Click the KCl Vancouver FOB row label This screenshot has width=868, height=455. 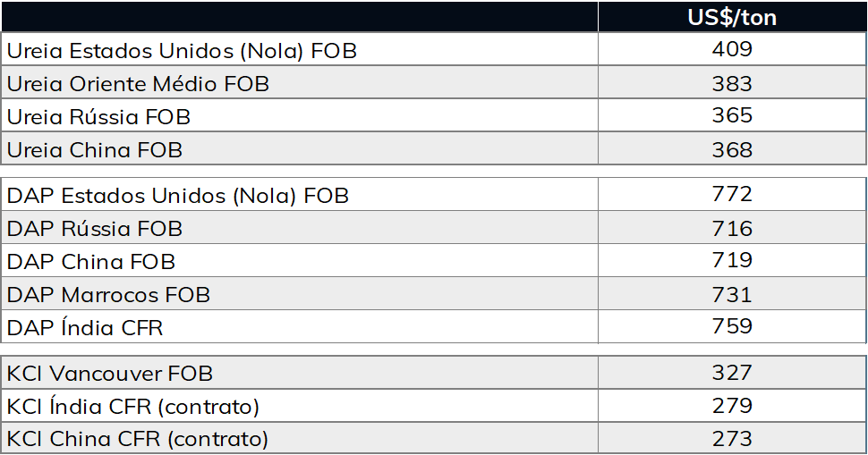[x=110, y=374]
